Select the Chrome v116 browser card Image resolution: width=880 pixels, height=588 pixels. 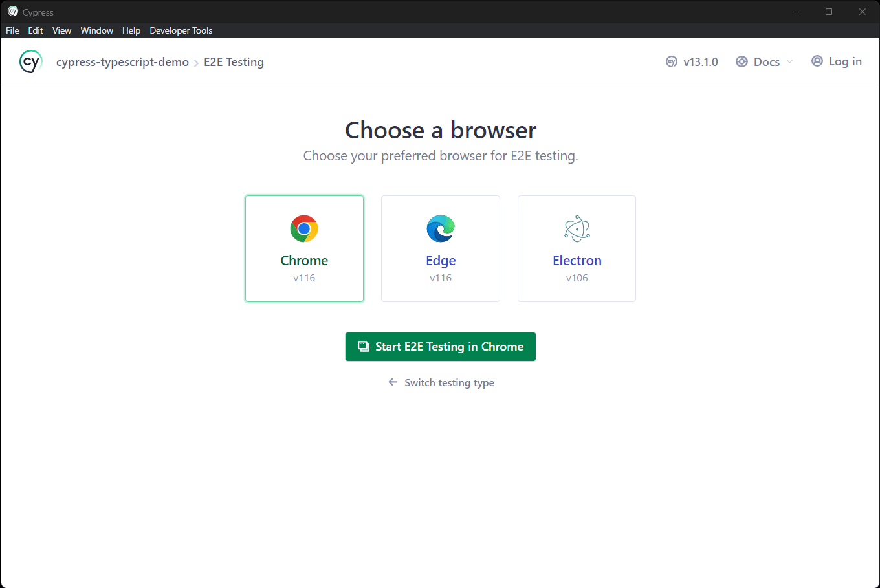[304, 248]
